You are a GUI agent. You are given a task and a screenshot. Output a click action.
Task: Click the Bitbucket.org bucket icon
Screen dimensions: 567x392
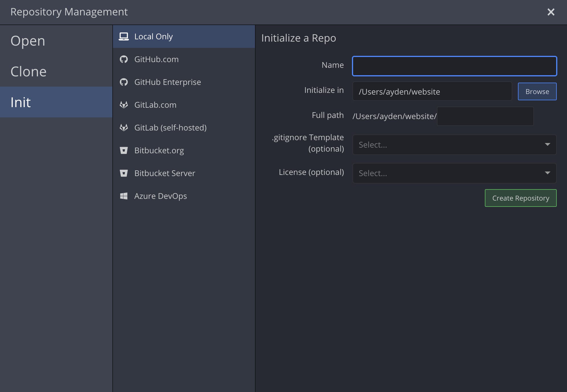pyautogui.click(x=124, y=150)
